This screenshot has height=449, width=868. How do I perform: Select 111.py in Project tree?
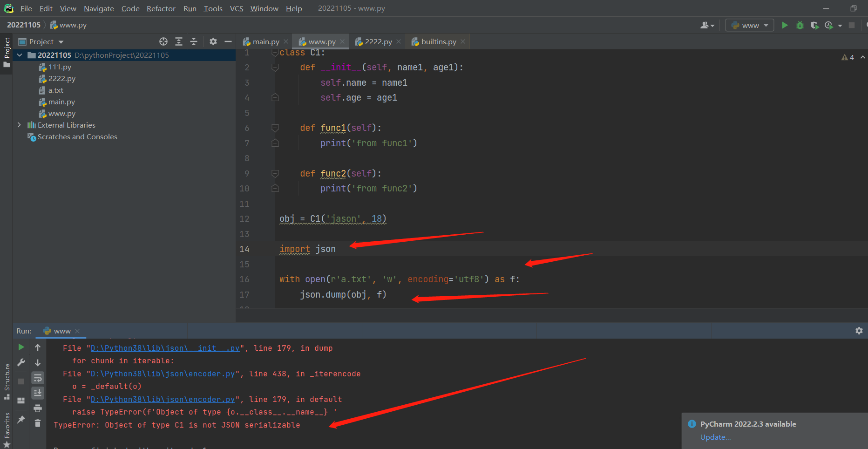pos(60,67)
